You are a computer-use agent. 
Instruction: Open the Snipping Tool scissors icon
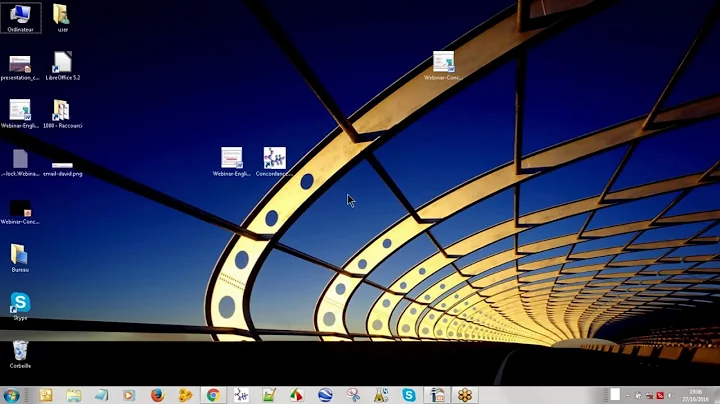coord(353,395)
